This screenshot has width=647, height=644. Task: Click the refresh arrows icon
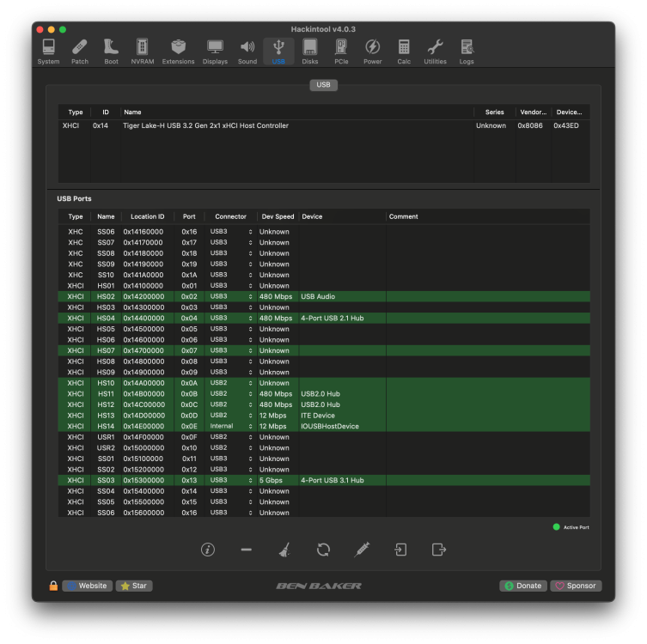pos(323,550)
